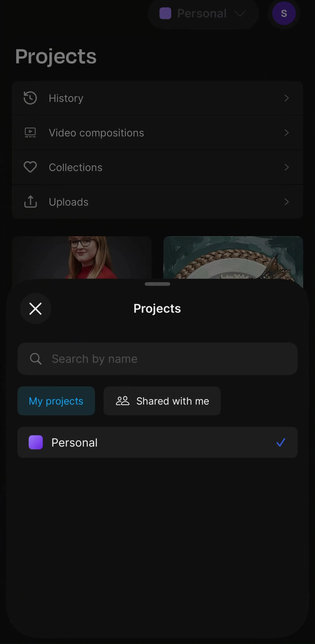Click the blue checkmark on Personal

coord(281,442)
